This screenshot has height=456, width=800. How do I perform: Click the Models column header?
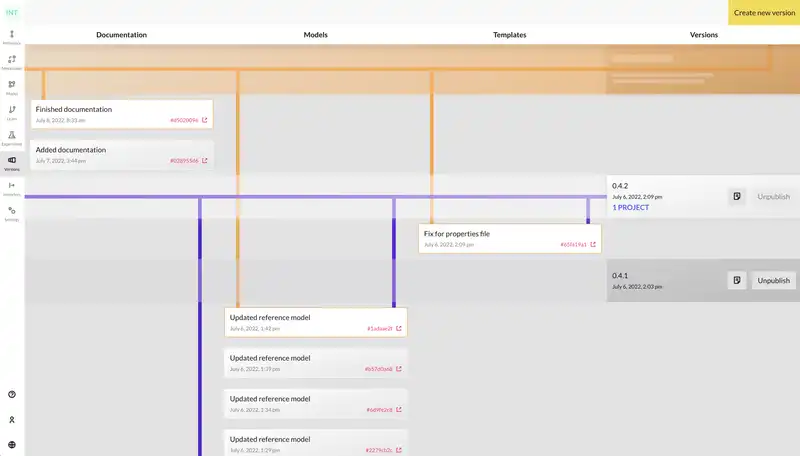pyautogui.click(x=315, y=35)
